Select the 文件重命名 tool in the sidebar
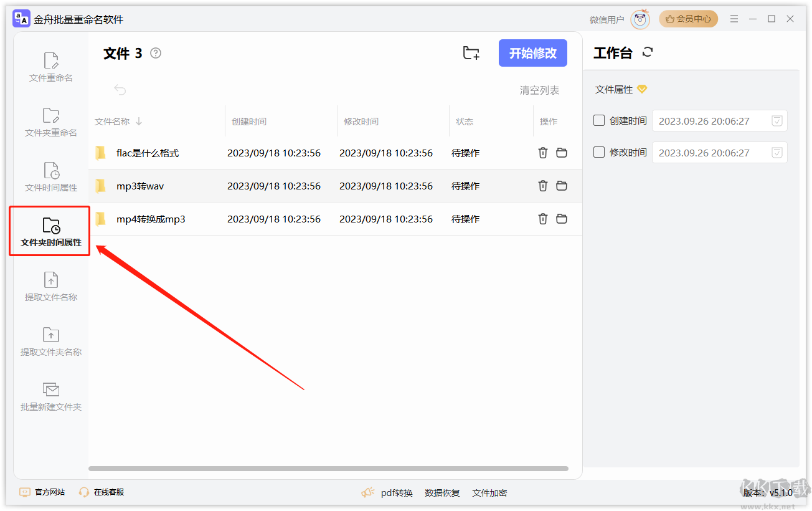Screen dimensions: 812x511 (50, 65)
